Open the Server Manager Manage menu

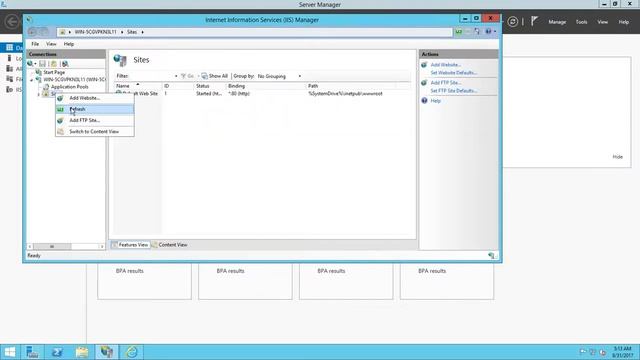click(x=557, y=22)
